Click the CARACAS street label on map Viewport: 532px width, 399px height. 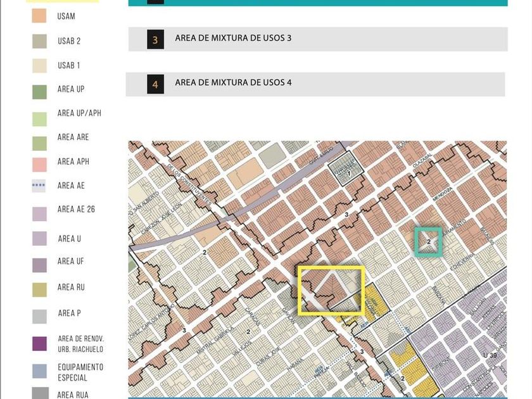253,317
